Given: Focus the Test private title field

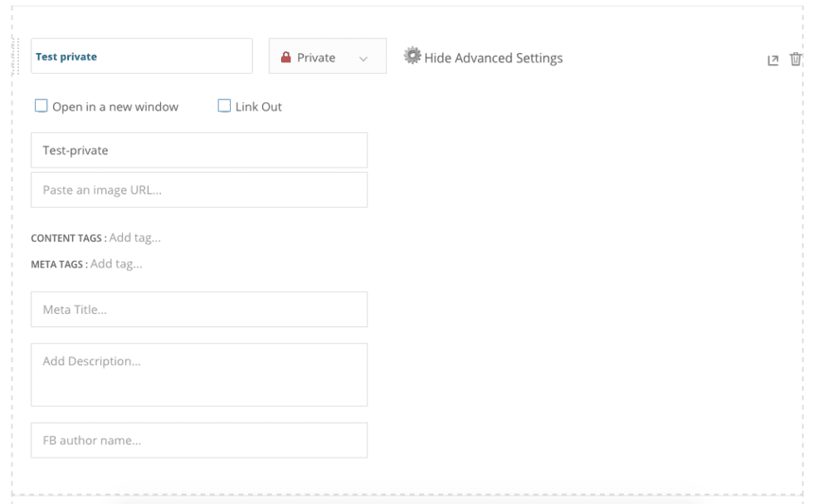Looking at the screenshot, I should click(x=142, y=57).
